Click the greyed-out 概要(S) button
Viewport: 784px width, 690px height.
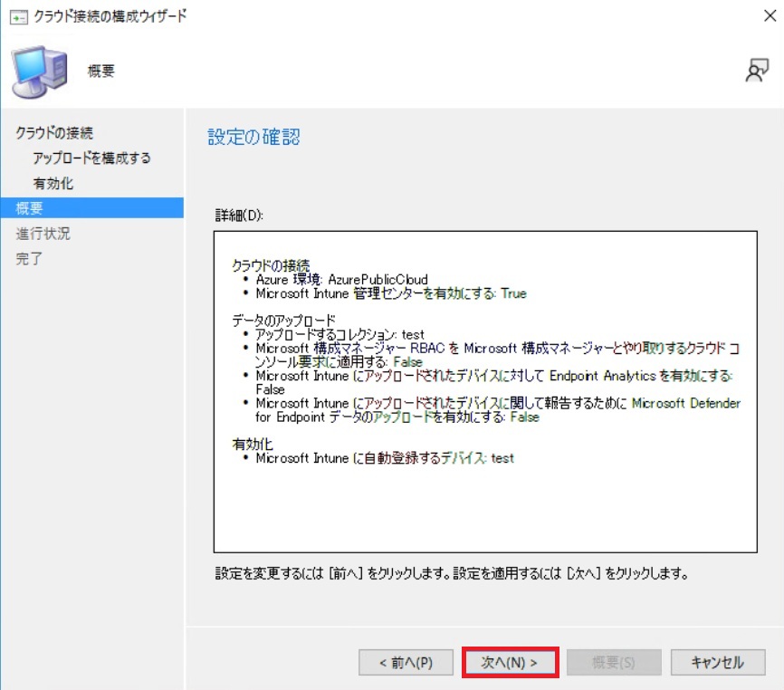tap(613, 662)
